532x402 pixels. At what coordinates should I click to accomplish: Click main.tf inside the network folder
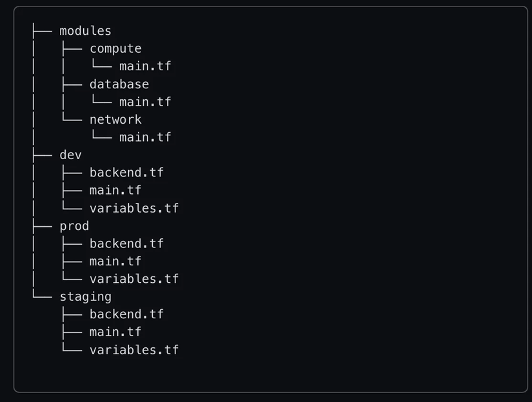(x=145, y=137)
